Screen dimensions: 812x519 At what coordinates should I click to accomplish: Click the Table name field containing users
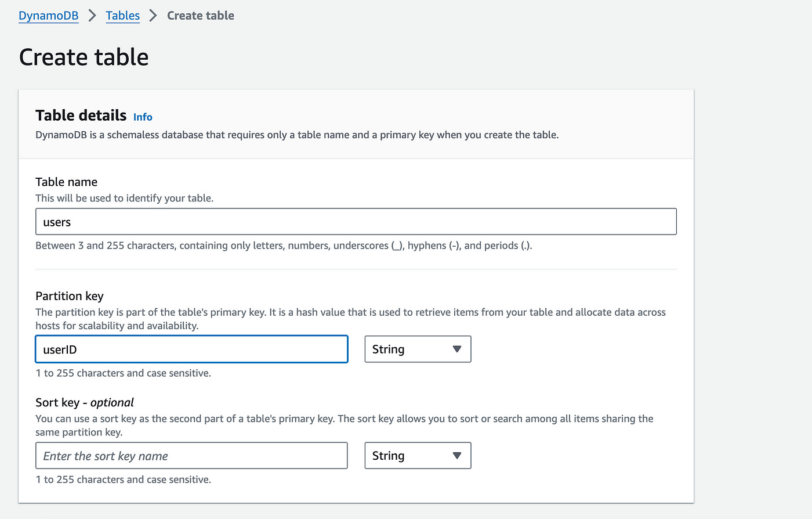[356, 222]
